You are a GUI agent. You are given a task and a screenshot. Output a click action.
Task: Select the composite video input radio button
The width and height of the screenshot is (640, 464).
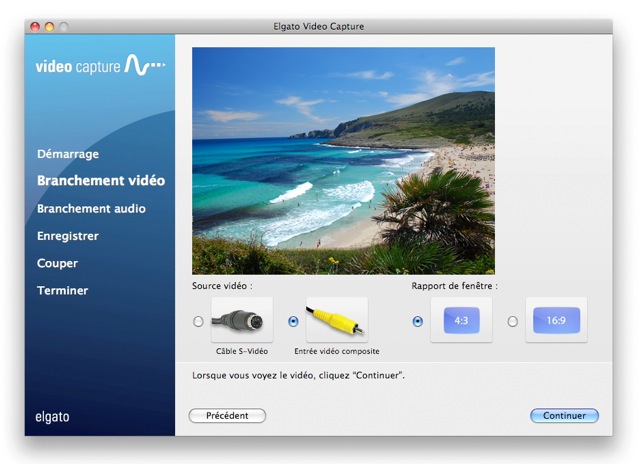click(x=293, y=322)
